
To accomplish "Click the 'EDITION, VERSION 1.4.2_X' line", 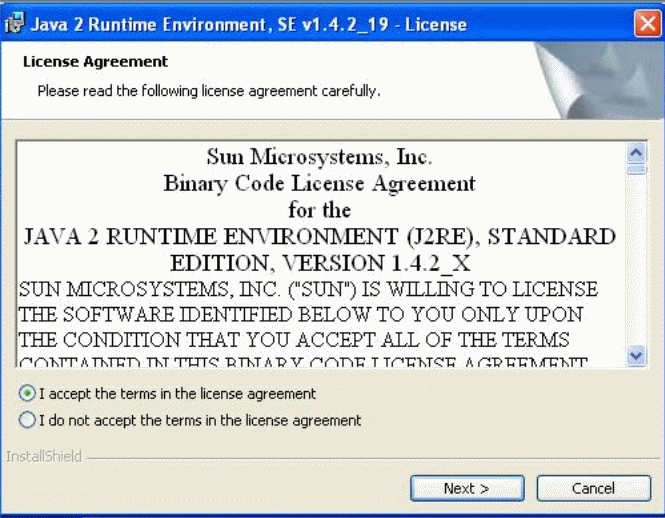I will (x=320, y=263).
